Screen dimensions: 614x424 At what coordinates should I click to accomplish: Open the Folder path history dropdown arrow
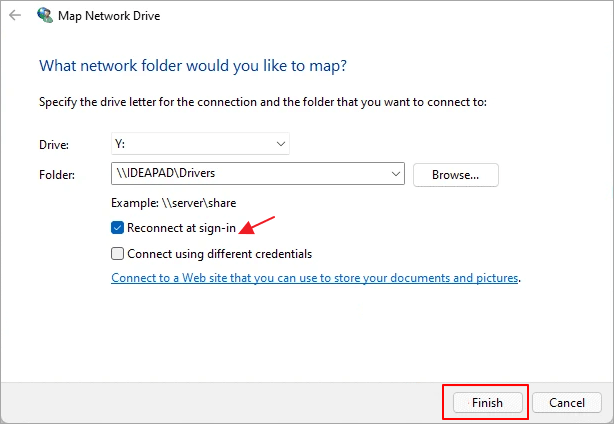pos(395,175)
